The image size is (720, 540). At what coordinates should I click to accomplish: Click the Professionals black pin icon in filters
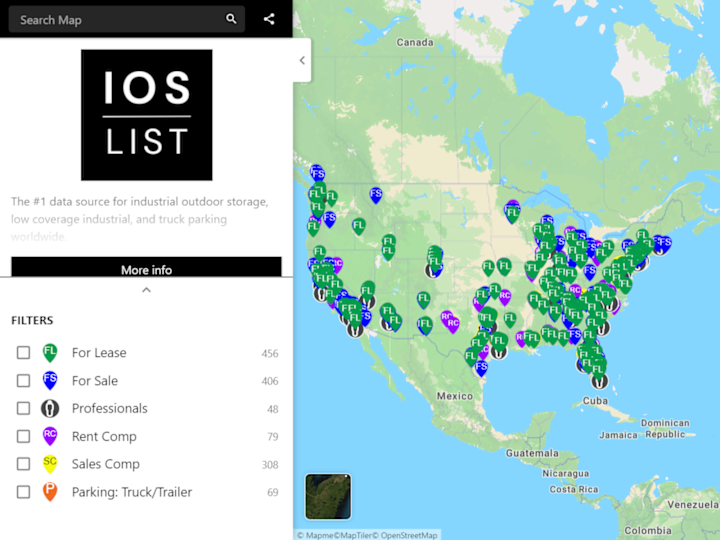pyautogui.click(x=50, y=408)
